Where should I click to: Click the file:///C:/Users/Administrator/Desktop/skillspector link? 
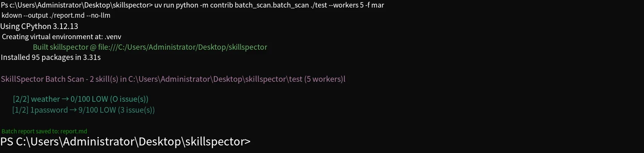click(x=183, y=47)
